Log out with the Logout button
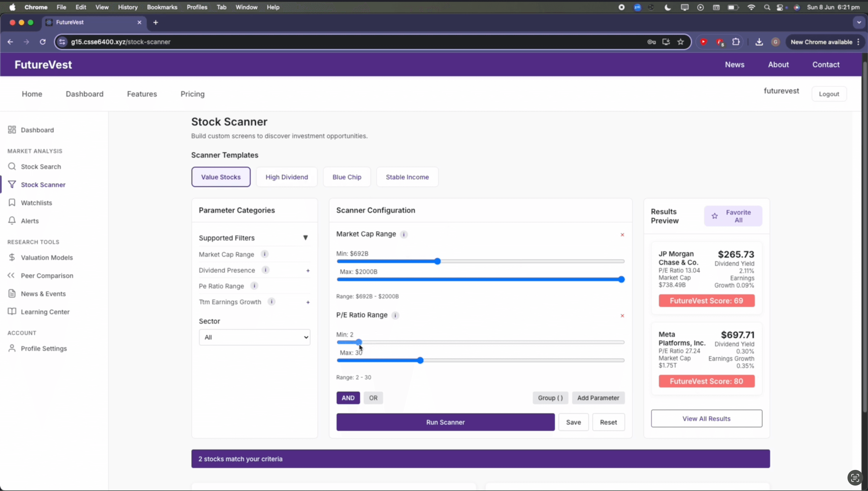This screenshot has height=491, width=868. (829, 94)
